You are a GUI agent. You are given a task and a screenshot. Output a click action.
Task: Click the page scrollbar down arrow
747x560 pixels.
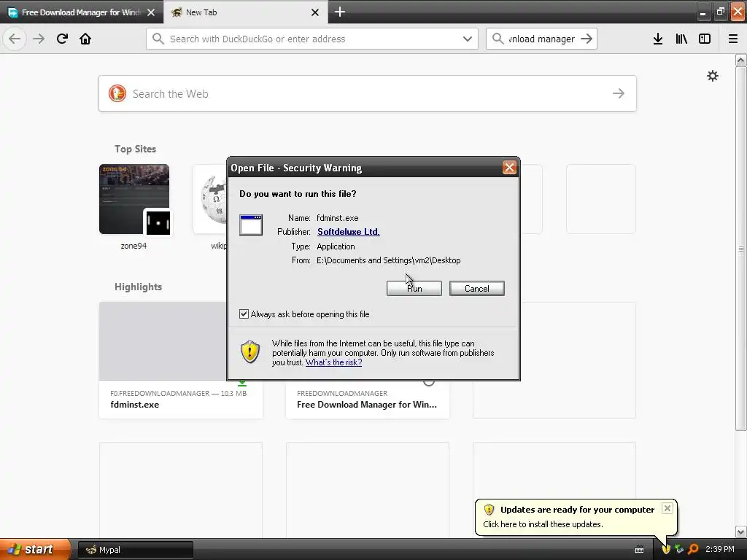[x=741, y=532]
